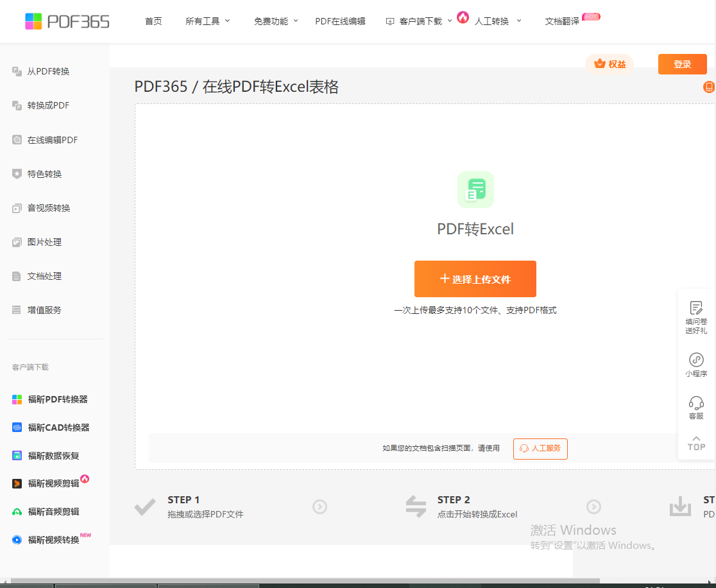Open the 文档处理 sidebar category
This screenshot has width=716, height=588.
point(44,277)
